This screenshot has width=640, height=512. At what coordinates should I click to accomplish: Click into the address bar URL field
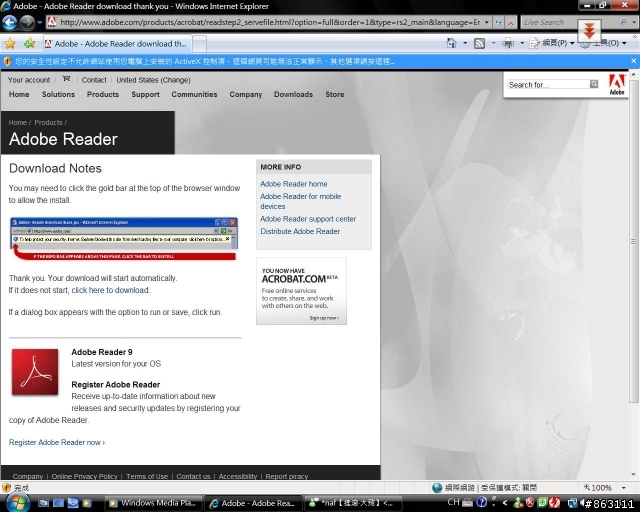pos(269,22)
